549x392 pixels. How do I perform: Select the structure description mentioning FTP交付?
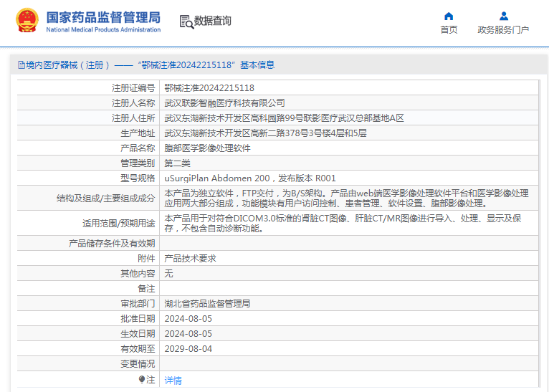click(347, 198)
